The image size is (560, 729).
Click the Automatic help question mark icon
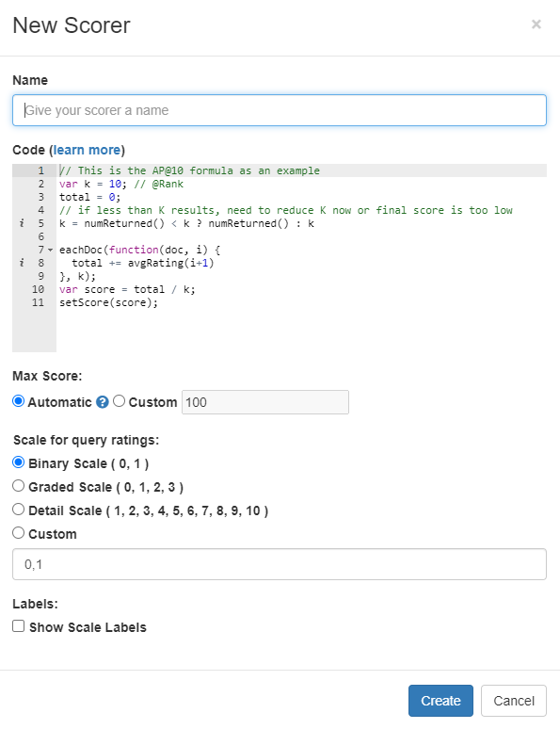[103, 402]
